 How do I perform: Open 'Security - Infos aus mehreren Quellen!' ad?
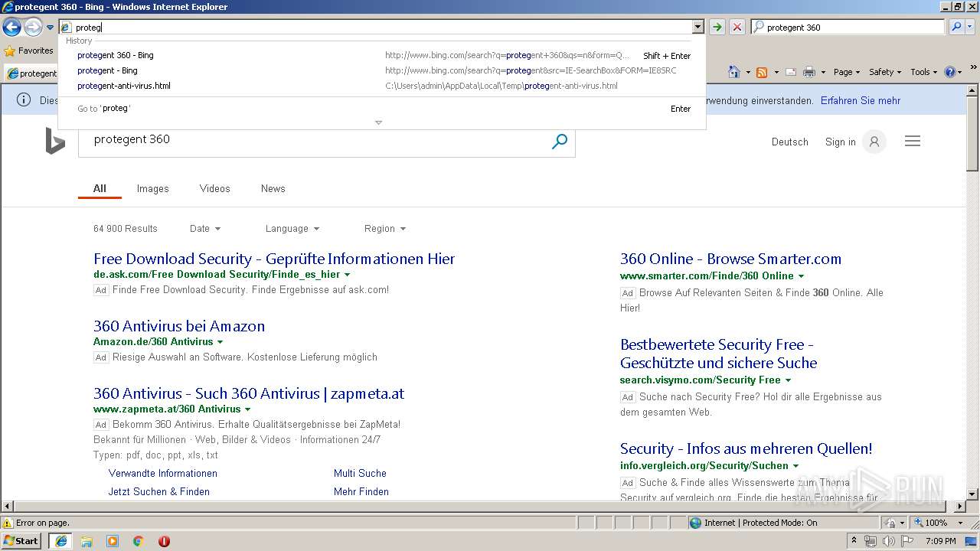click(x=746, y=448)
